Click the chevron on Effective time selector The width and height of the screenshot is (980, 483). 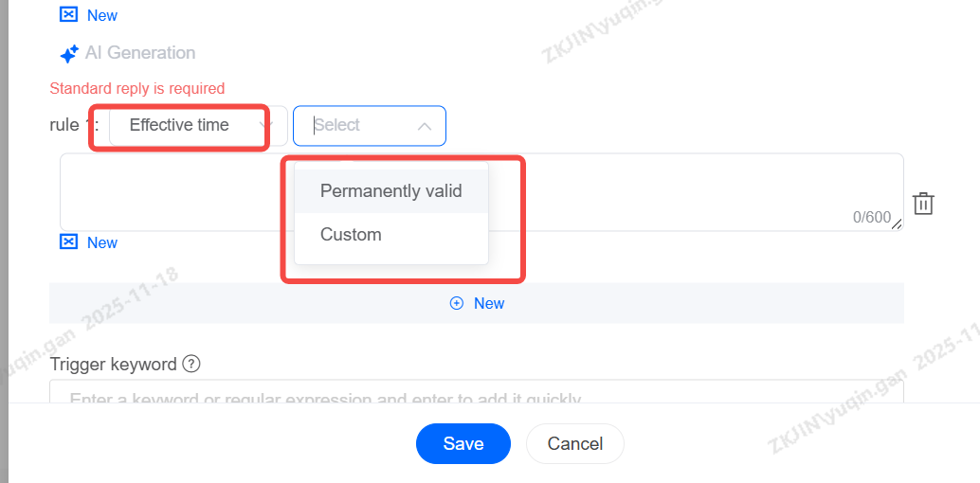coord(266,125)
